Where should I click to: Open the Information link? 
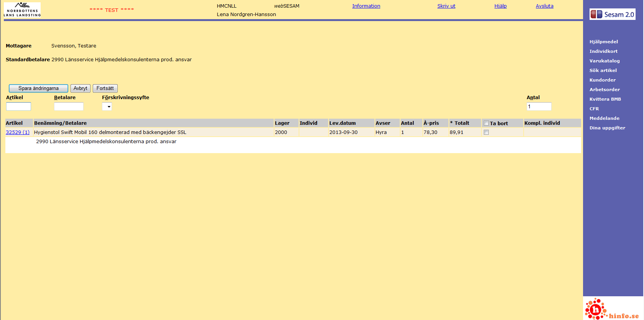tap(366, 6)
